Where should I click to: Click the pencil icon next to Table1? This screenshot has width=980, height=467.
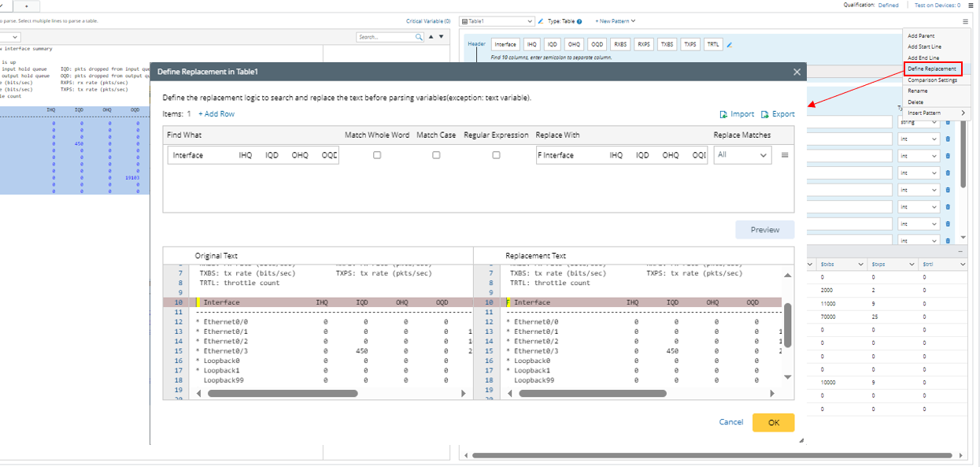(x=541, y=21)
